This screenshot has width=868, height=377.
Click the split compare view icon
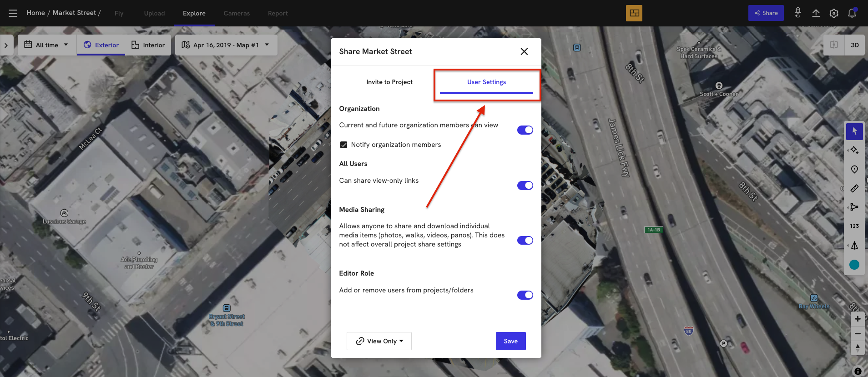coord(834,45)
